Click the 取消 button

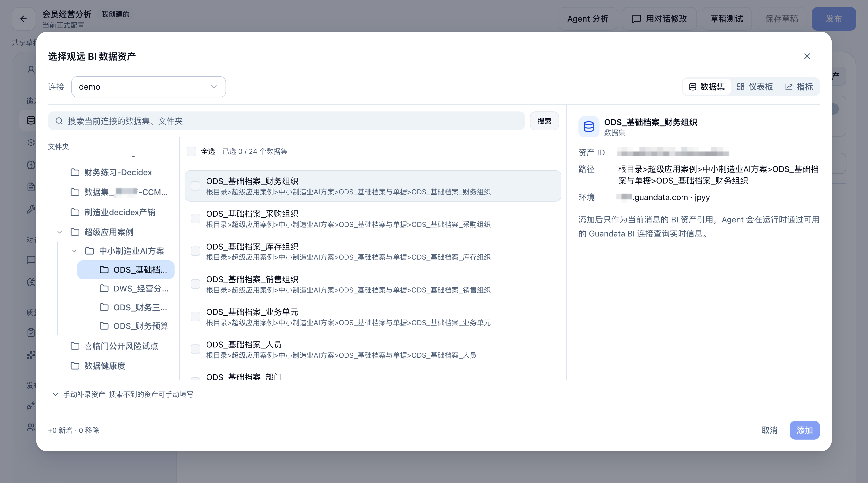click(769, 430)
